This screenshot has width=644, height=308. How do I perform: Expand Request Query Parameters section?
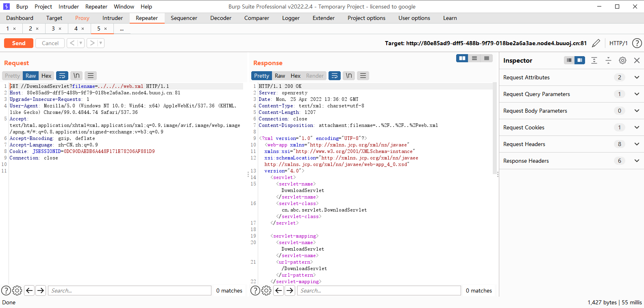tap(637, 94)
